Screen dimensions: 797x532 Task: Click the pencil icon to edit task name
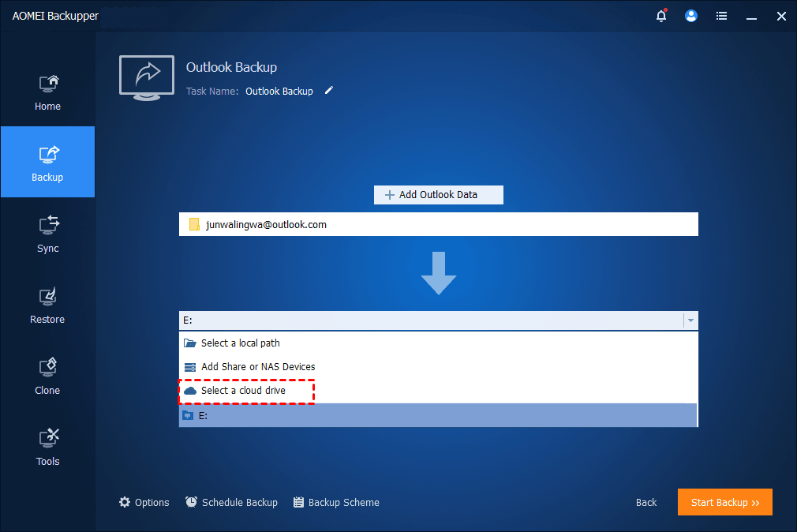point(329,91)
